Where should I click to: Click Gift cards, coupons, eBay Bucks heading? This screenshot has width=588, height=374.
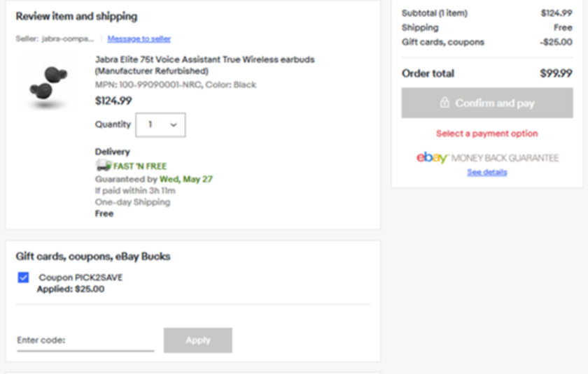point(93,257)
